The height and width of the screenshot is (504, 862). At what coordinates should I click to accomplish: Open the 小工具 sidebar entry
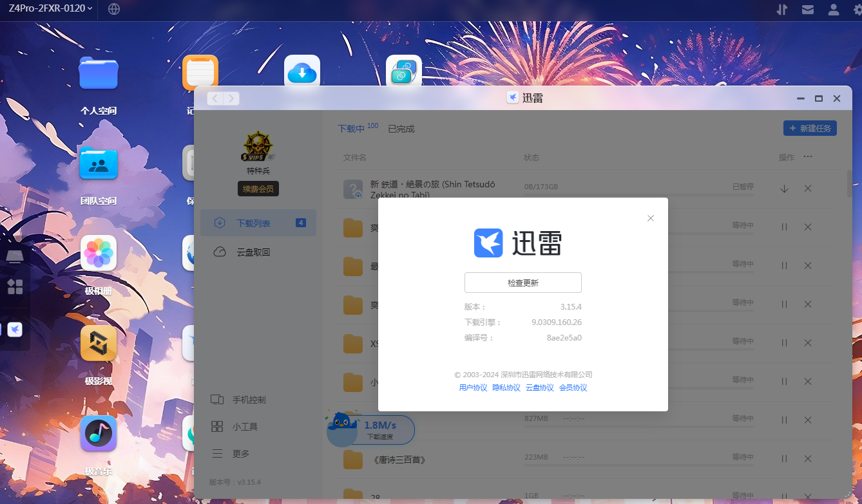[x=240, y=426]
